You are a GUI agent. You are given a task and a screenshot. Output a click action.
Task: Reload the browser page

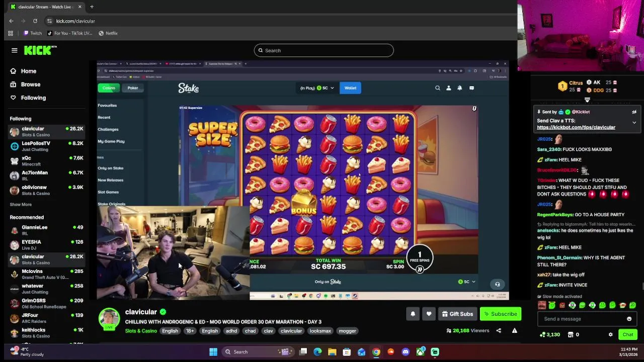tap(35, 21)
